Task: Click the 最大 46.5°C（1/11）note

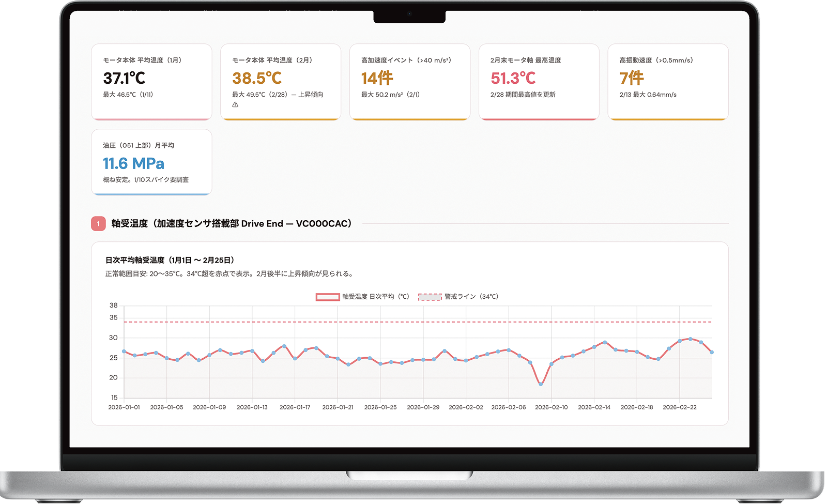Action: click(128, 95)
